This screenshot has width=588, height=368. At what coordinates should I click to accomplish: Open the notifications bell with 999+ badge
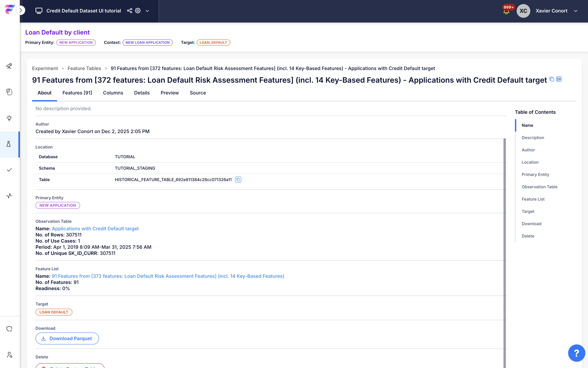(506, 11)
